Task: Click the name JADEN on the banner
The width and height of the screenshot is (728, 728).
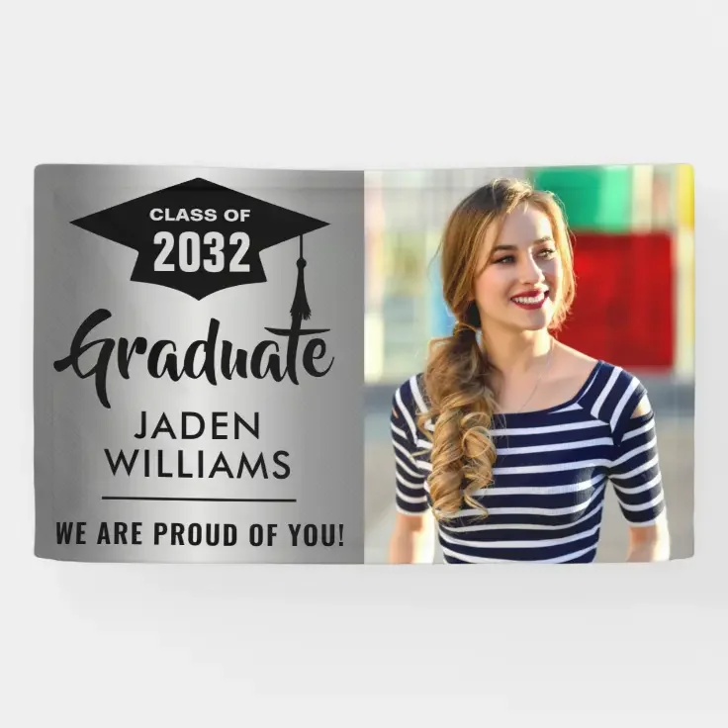Action: pyautogui.click(x=197, y=426)
